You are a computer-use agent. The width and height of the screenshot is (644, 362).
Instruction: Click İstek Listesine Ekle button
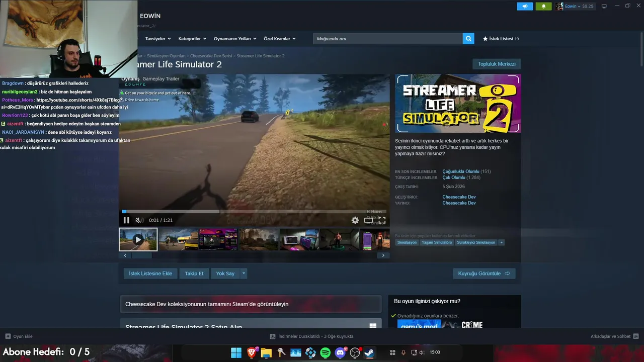tap(150, 274)
